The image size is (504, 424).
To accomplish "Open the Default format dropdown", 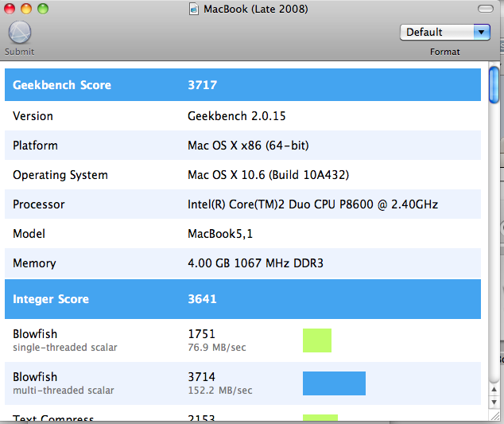I will coord(445,32).
